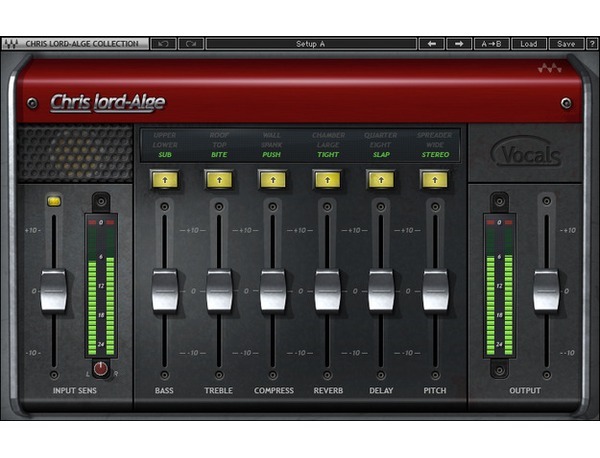Image resolution: width=600 pixels, height=458 pixels.
Task: Click the redo arrow in the top toolbar
Action: pos(191,44)
